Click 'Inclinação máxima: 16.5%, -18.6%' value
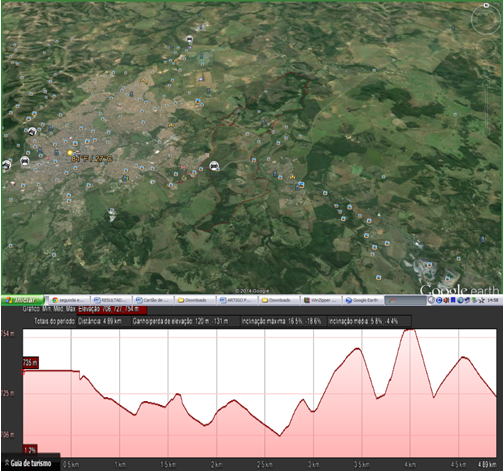 (283, 321)
